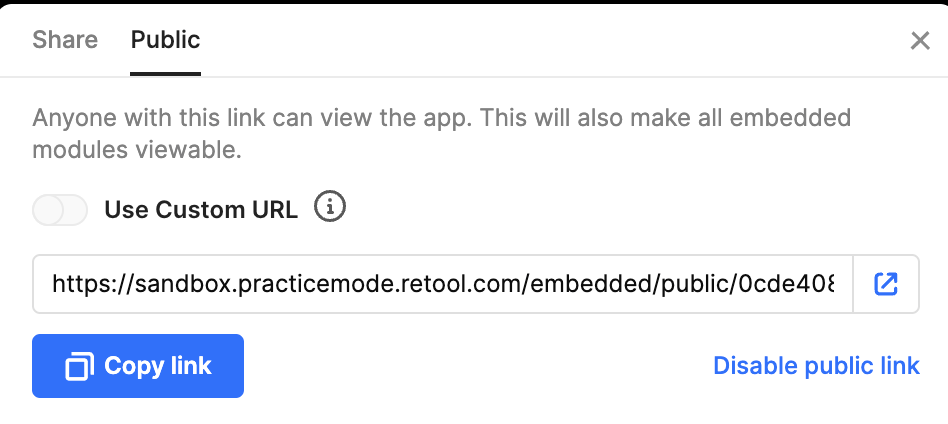Click the blue Copy link button
Viewport: 948px width, 424px height.
tap(138, 366)
